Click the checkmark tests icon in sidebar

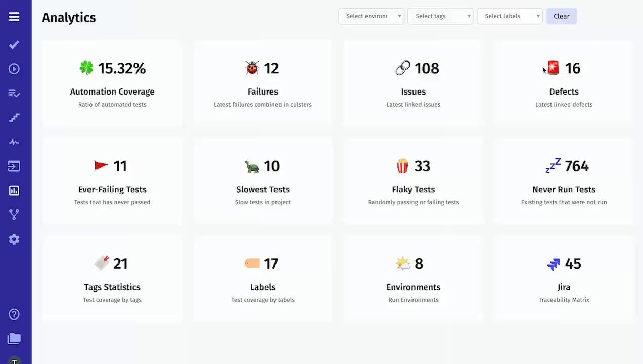coord(14,45)
